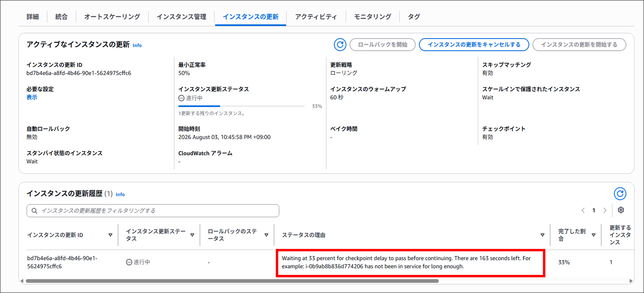644x293 pixels.
Task: Go to next history page arrow
Action: pyautogui.click(x=605, y=210)
